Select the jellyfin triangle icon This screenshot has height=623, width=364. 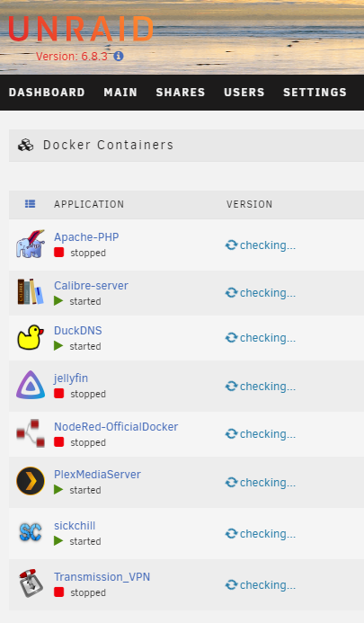point(31,385)
